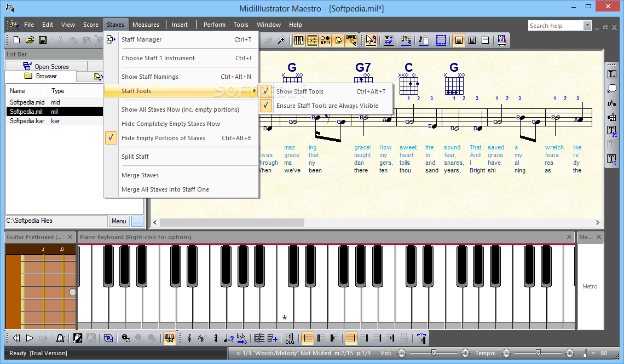Switch to the Browser tab

pyautogui.click(x=41, y=76)
